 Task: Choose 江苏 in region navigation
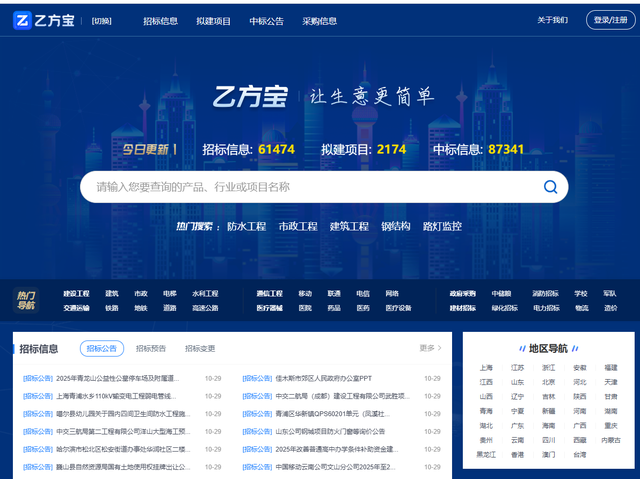[517, 368]
